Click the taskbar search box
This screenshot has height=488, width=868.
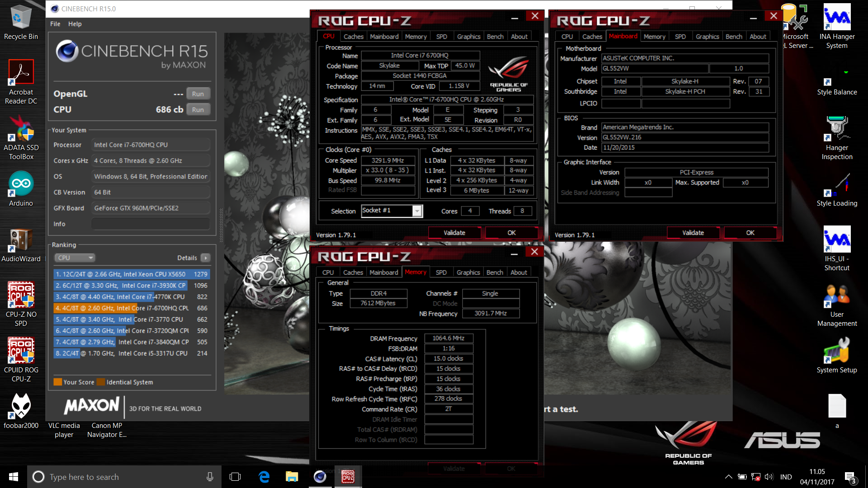(124, 477)
